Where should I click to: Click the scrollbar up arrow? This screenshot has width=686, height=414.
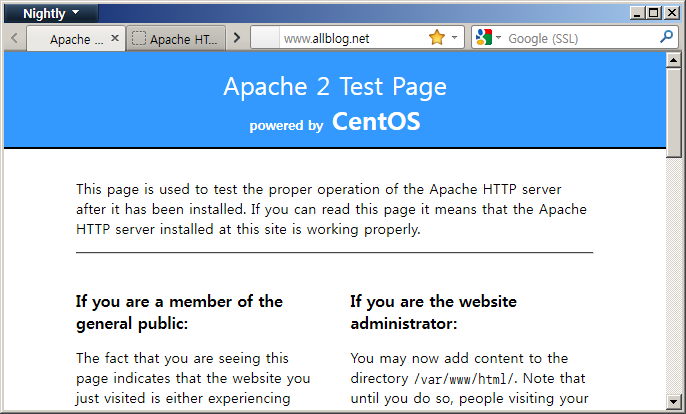(x=673, y=60)
